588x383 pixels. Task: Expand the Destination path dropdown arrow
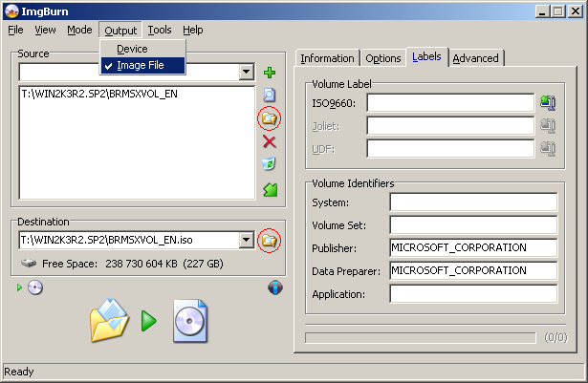point(247,240)
